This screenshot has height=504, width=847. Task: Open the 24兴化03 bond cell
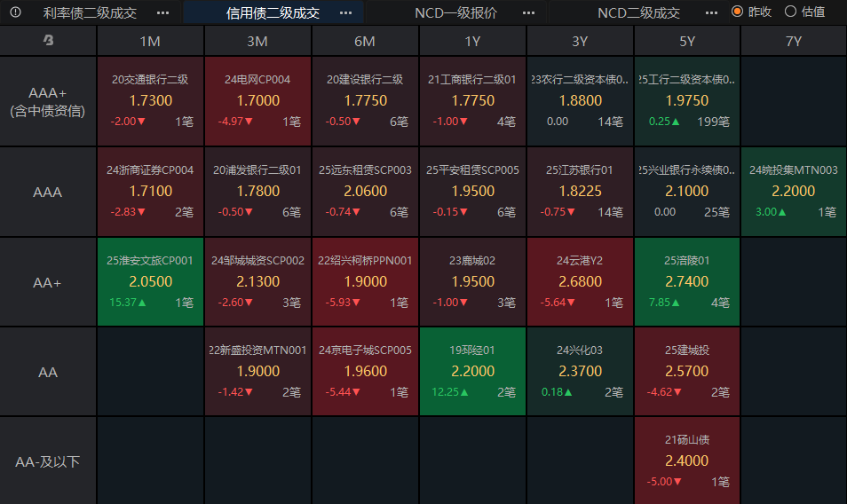(x=580, y=371)
